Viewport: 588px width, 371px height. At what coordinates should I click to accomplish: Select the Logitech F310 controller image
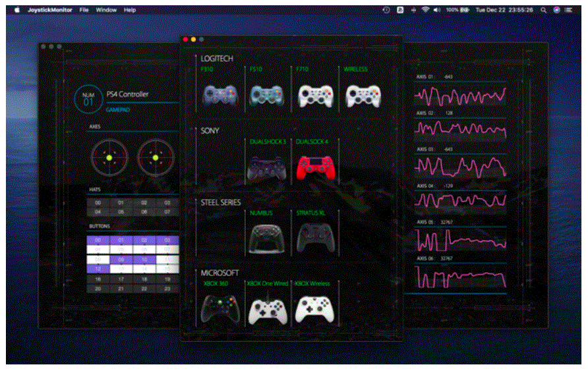(220, 96)
